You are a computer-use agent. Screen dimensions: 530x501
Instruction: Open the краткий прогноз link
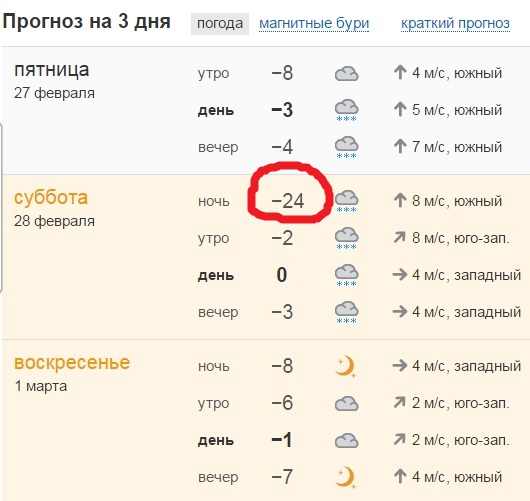click(x=455, y=24)
